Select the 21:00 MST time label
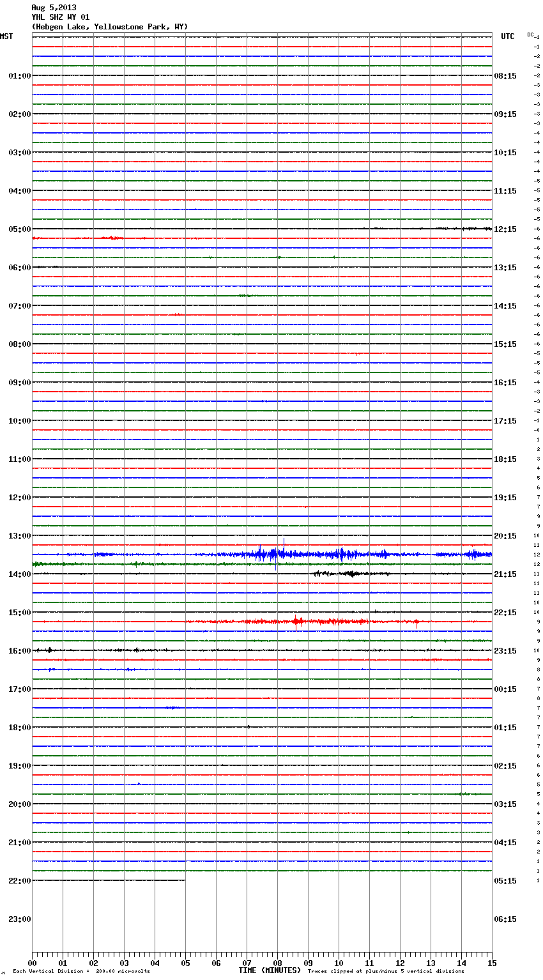 coord(20,843)
